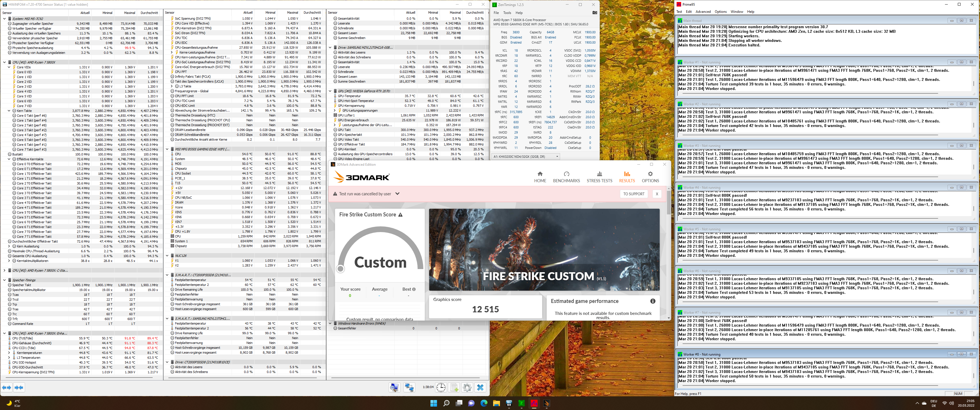Click HWiNFO reset clock icon

point(440,388)
